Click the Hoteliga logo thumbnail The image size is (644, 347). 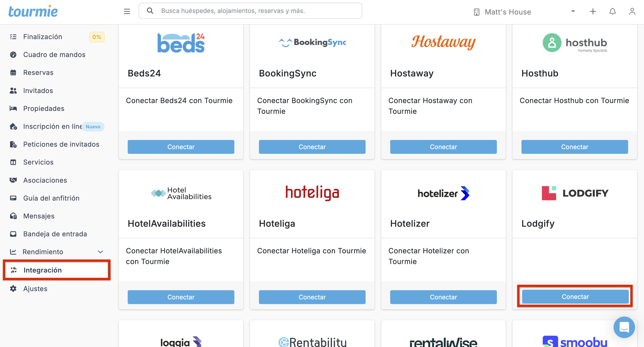312,193
